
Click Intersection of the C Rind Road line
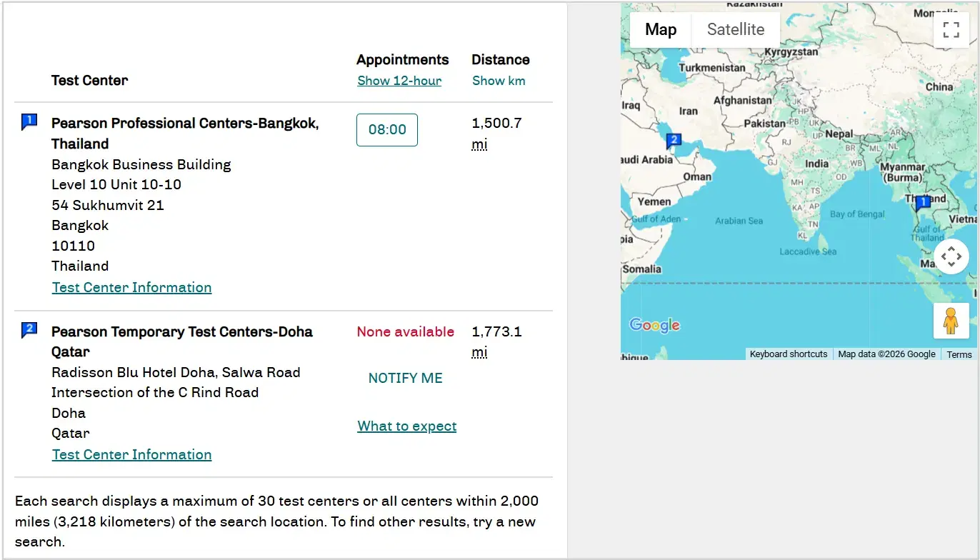pyautogui.click(x=155, y=392)
